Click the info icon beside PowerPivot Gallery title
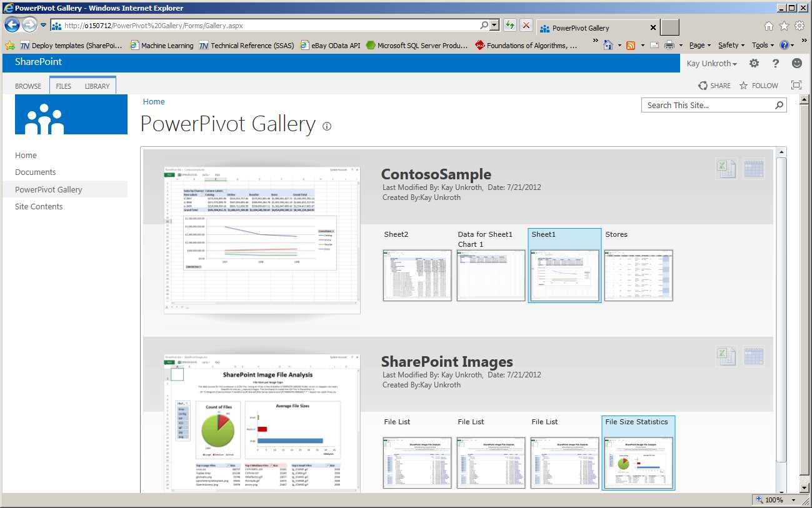812x508 pixels. coord(326,127)
